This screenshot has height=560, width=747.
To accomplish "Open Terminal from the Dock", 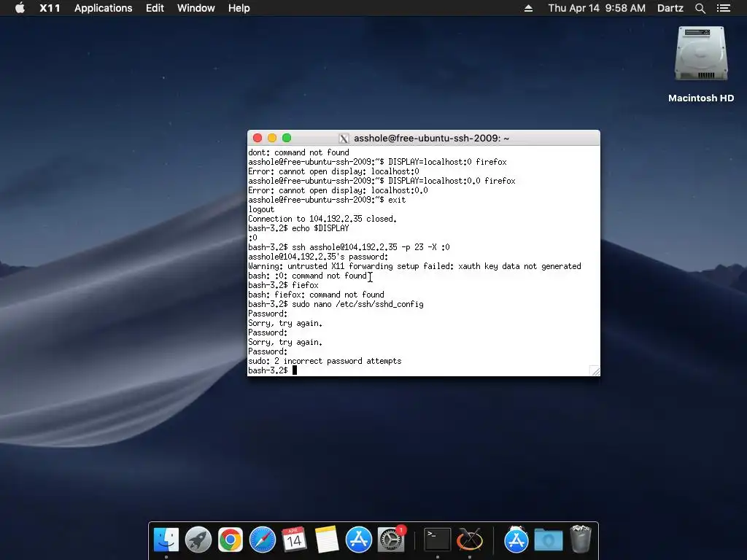I will coord(438,540).
